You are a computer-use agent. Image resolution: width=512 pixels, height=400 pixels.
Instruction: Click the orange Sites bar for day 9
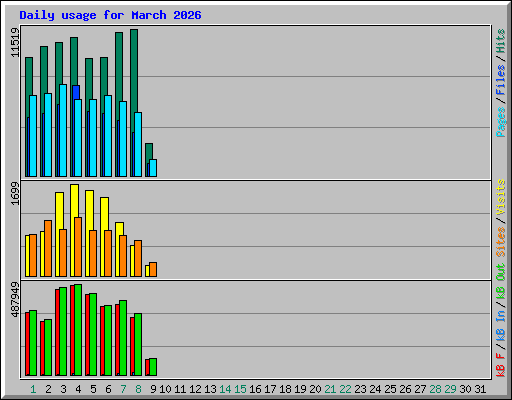153,269
